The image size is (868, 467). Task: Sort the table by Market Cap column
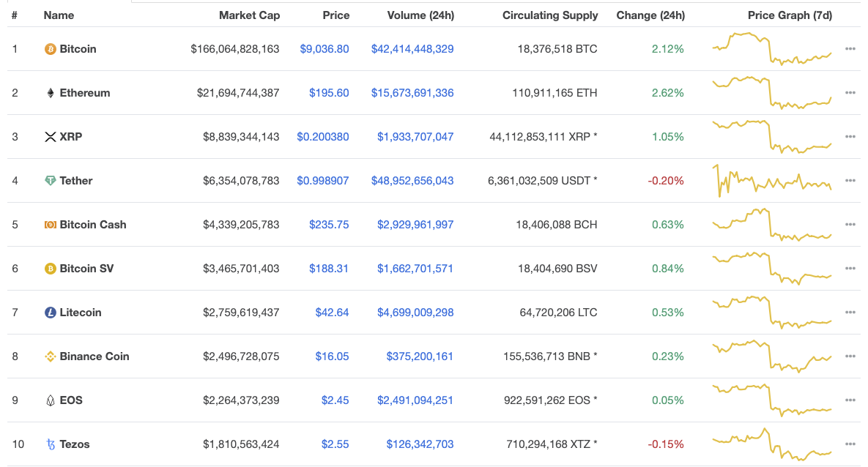(x=249, y=15)
